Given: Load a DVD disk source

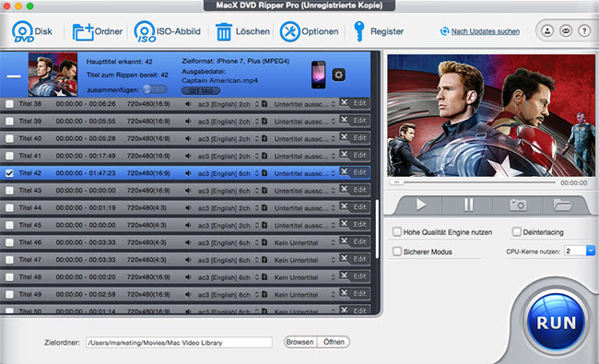Looking at the screenshot, I should click(31, 31).
